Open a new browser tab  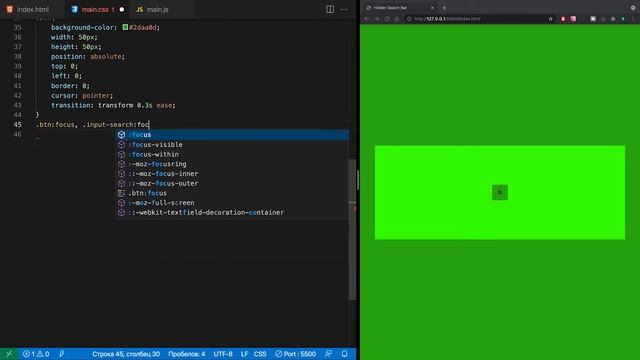(x=444, y=7)
